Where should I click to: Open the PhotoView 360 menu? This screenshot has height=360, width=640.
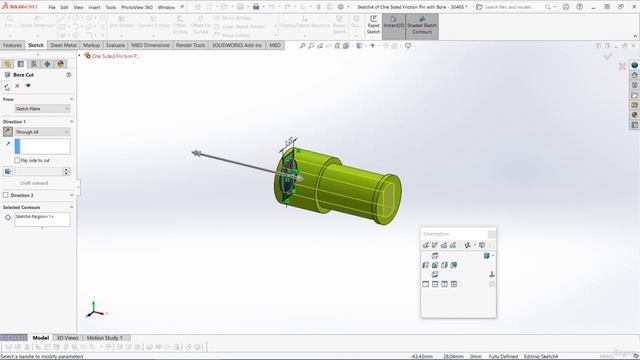[137, 7]
